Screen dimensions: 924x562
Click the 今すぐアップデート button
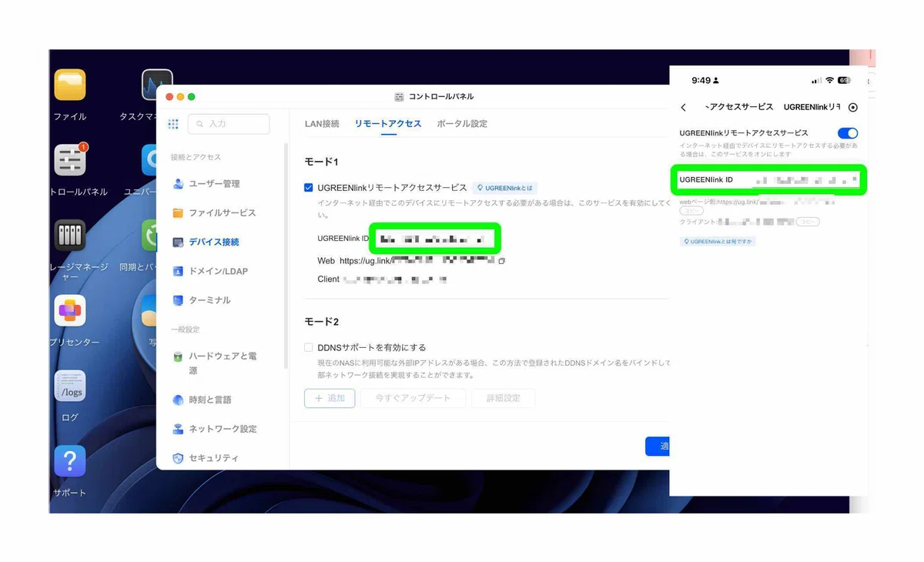413,399
